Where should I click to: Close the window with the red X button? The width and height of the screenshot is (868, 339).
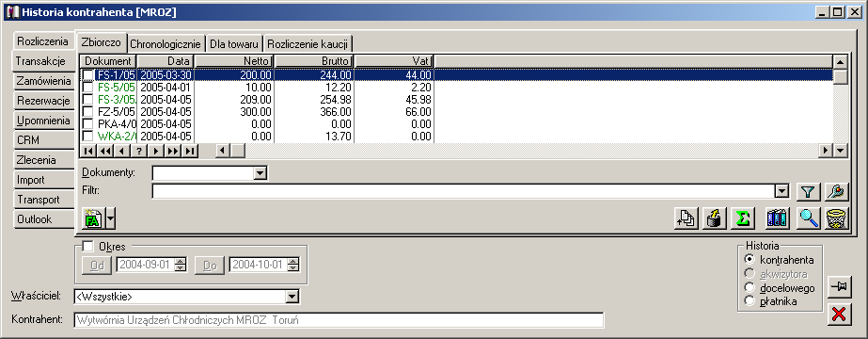pos(839,315)
